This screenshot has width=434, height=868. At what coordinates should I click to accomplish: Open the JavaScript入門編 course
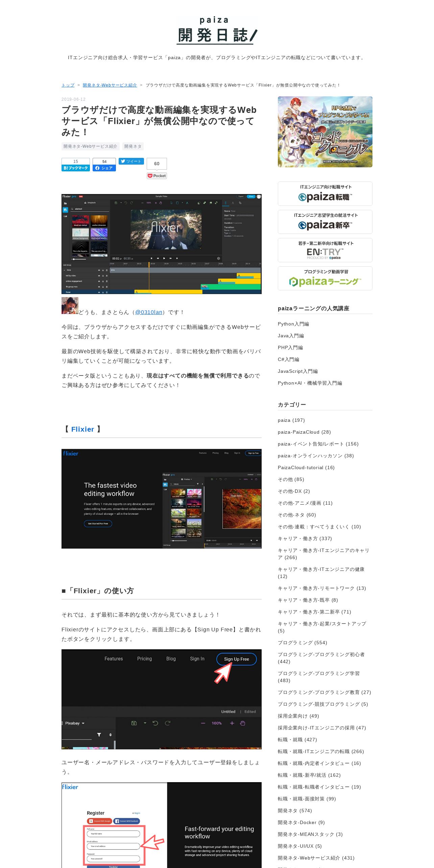tap(298, 371)
